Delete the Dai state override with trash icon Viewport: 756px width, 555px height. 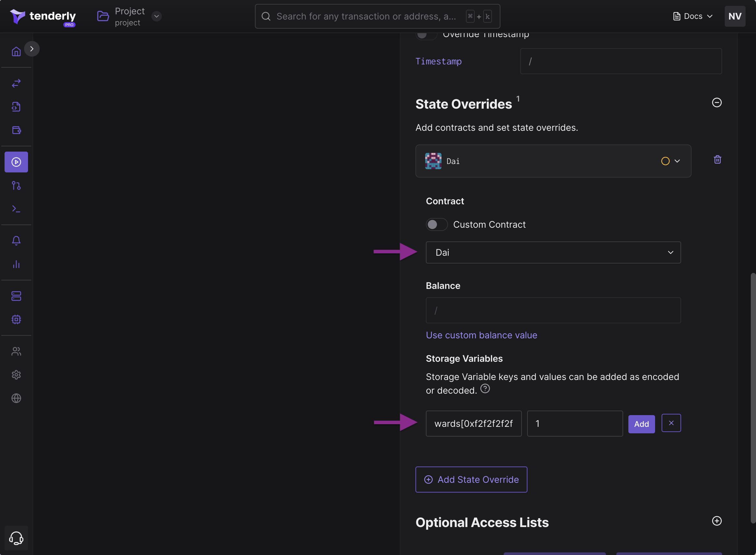coord(717,159)
